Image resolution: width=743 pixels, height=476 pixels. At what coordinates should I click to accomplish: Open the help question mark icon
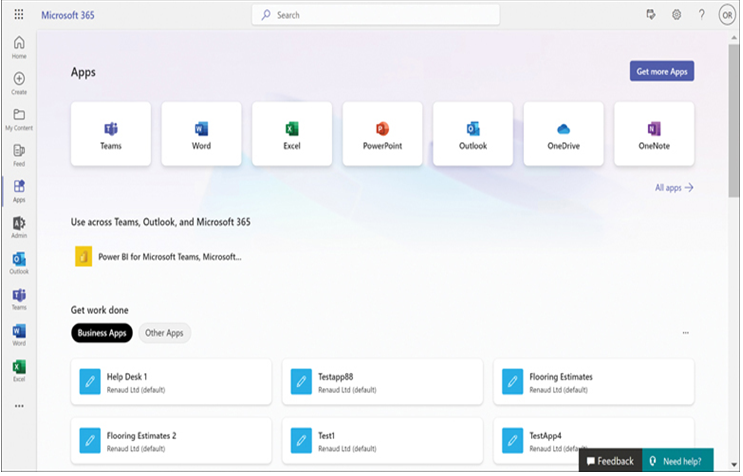point(701,15)
